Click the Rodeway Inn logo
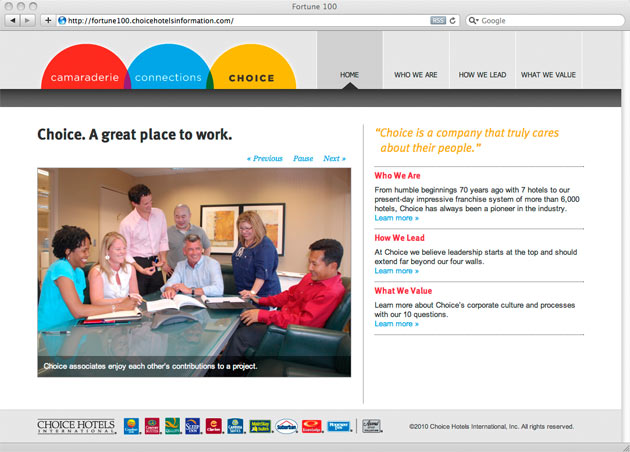 coord(338,426)
